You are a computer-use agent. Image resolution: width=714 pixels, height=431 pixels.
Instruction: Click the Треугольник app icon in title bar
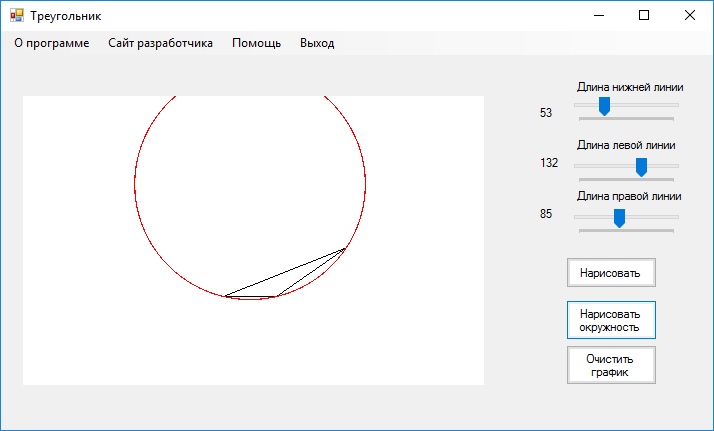point(17,15)
